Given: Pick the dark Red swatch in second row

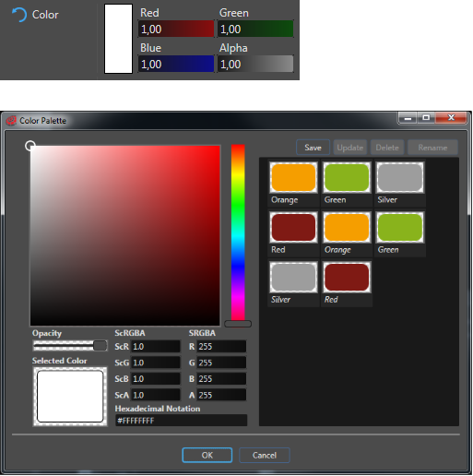Looking at the screenshot, I should [x=293, y=227].
